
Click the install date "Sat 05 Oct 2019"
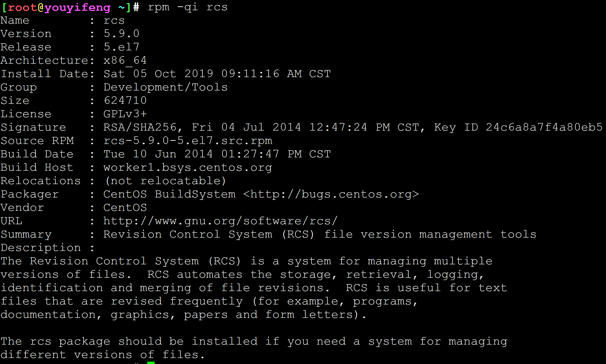[158, 74]
